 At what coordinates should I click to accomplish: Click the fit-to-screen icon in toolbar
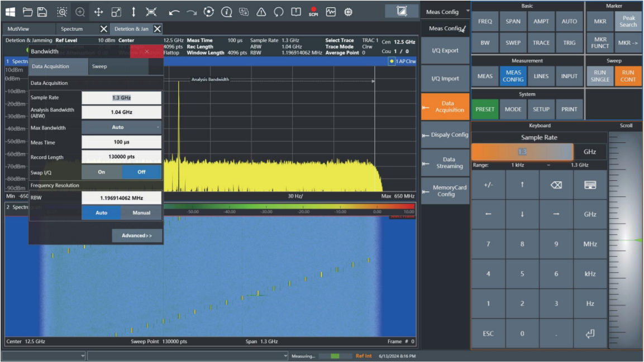(151, 12)
